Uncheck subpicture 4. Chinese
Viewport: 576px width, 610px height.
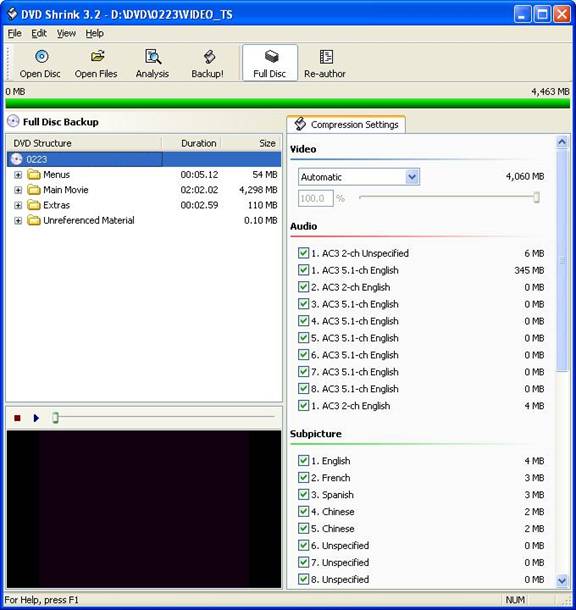click(x=303, y=511)
